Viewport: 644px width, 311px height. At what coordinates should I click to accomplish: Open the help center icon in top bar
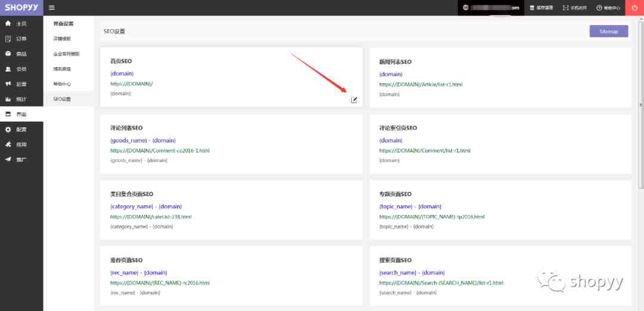[599, 8]
